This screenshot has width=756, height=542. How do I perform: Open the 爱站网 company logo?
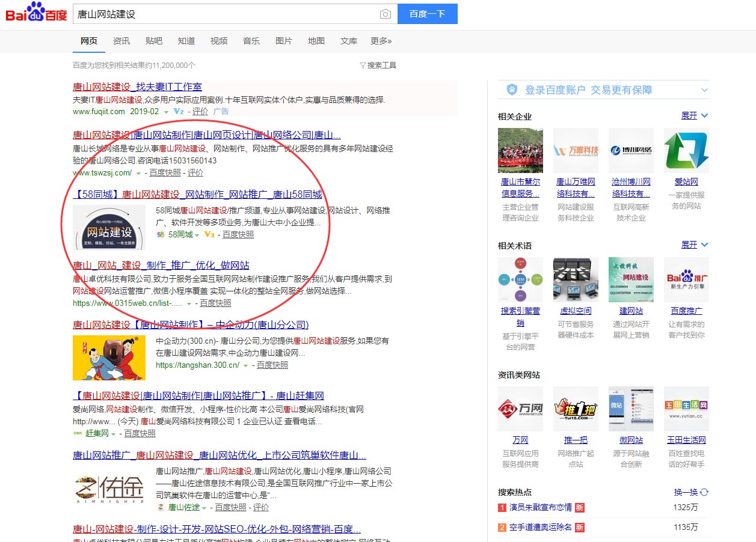point(686,150)
